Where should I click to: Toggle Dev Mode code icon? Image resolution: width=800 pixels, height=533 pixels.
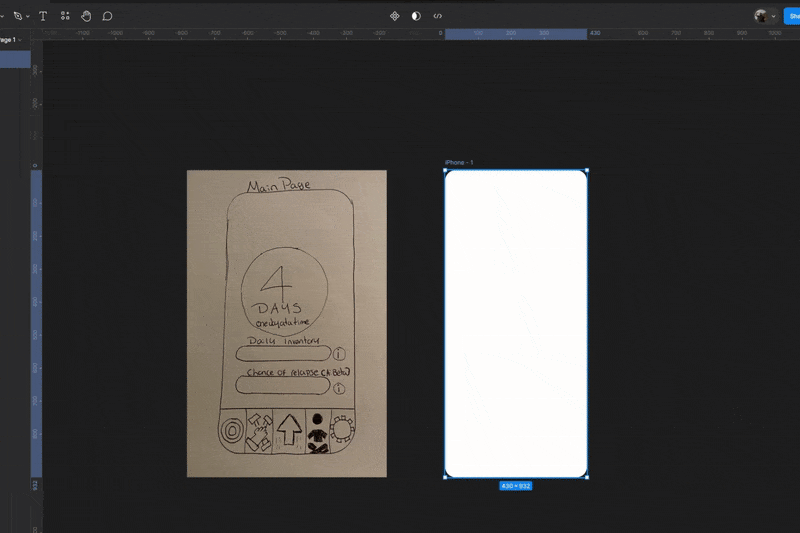point(438,16)
